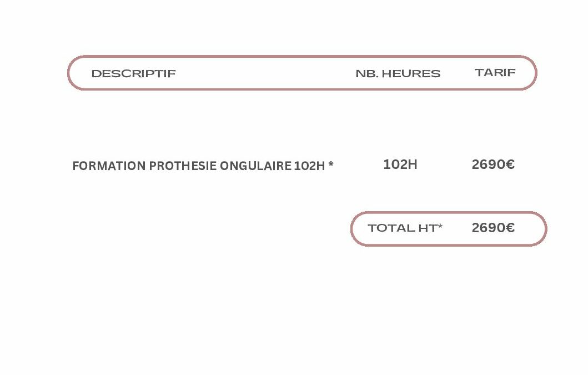Select the word PROTHESIE
The height and width of the screenshot is (375, 588).
click(183, 166)
